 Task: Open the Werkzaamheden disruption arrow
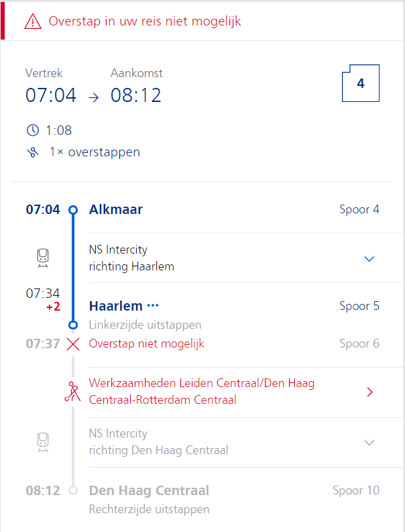click(369, 392)
